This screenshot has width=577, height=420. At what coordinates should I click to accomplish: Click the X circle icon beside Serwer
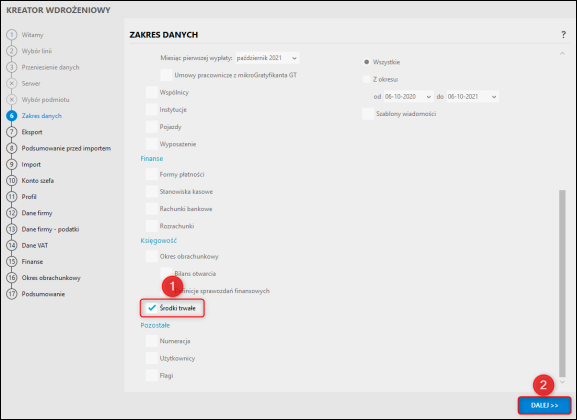click(x=12, y=84)
